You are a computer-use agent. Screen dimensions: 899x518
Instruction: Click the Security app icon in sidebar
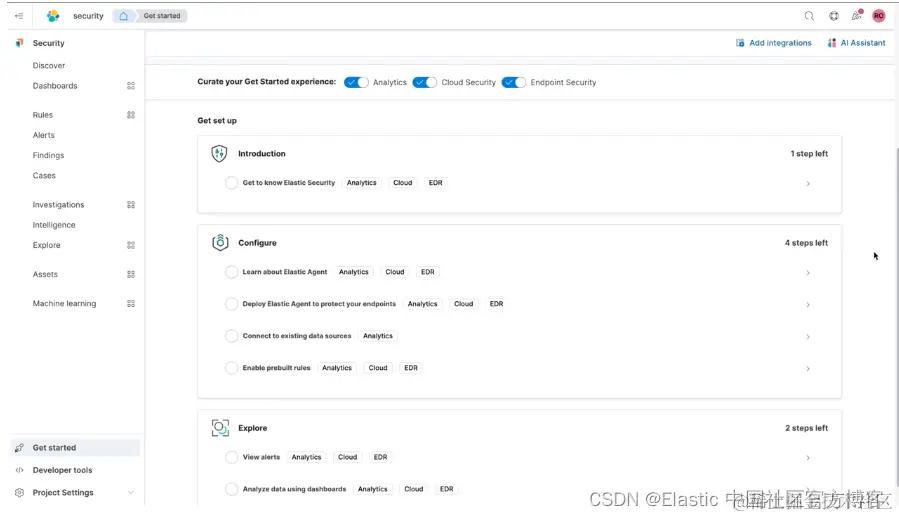click(x=19, y=43)
